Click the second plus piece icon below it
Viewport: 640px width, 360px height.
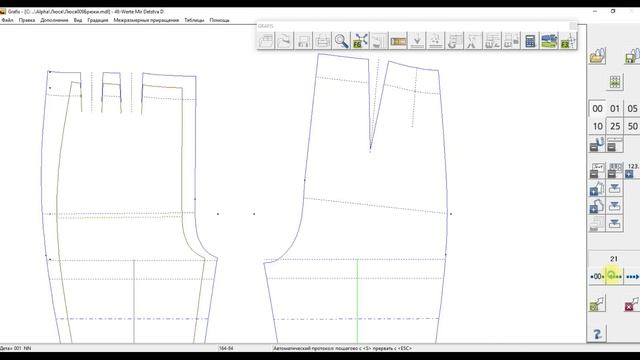coord(597,206)
